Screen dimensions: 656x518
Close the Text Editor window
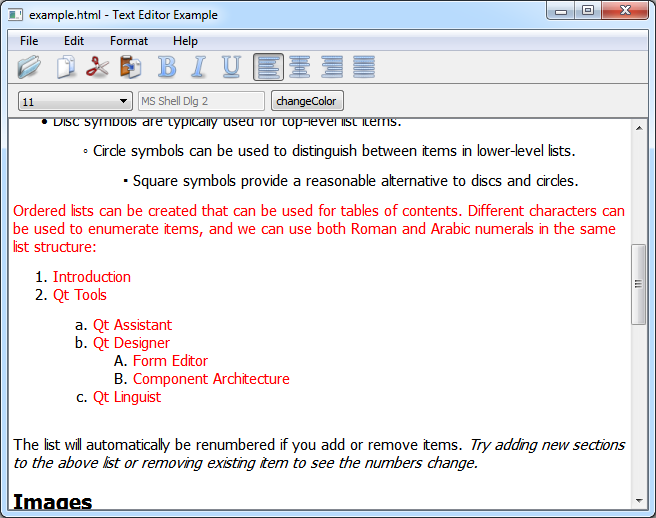(625, 10)
